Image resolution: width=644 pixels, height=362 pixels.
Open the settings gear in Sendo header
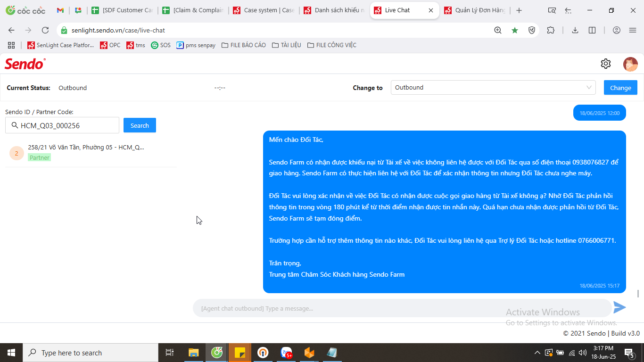606,64
